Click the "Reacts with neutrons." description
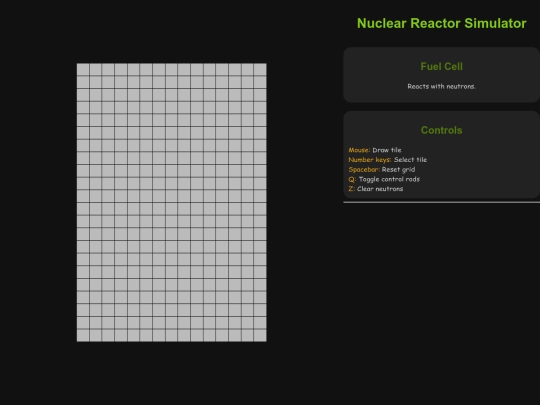540x405 pixels. [442, 86]
